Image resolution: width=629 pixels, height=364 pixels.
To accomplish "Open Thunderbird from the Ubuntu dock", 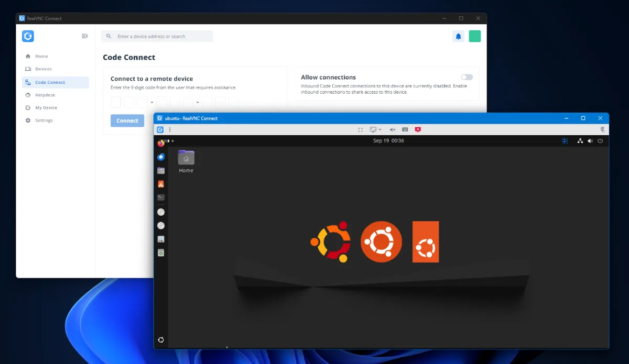I will pyautogui.click(x=161, y=157).
